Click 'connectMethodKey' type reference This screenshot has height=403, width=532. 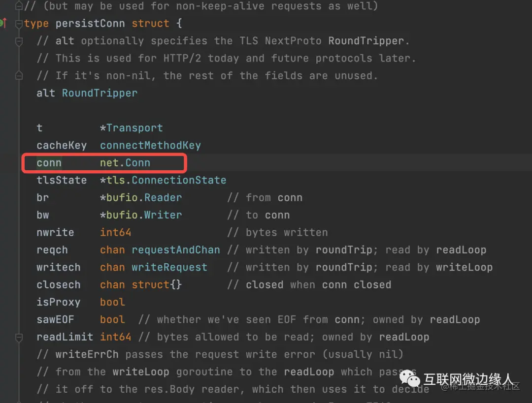(150, 146)
